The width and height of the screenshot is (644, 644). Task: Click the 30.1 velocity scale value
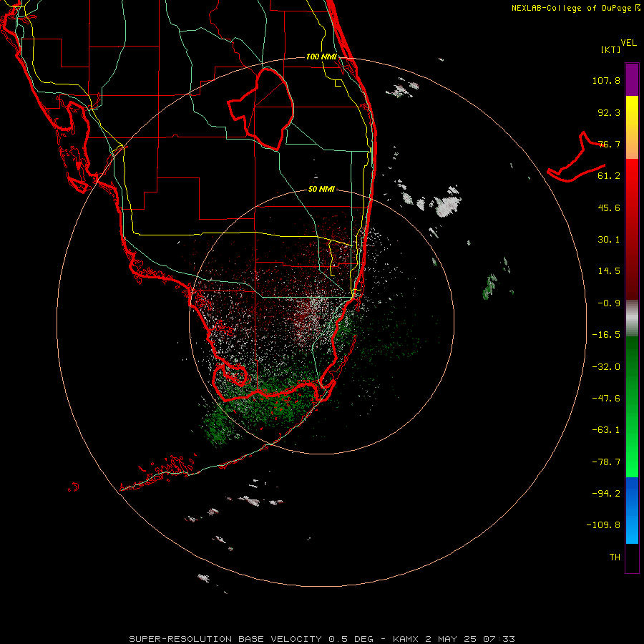click(x=609, y=240)
